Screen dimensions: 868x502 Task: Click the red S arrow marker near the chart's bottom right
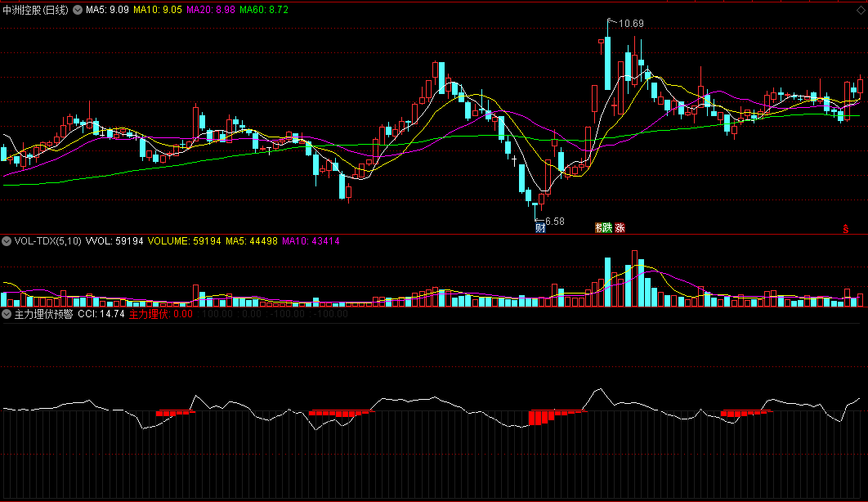(x=846, y=229)
